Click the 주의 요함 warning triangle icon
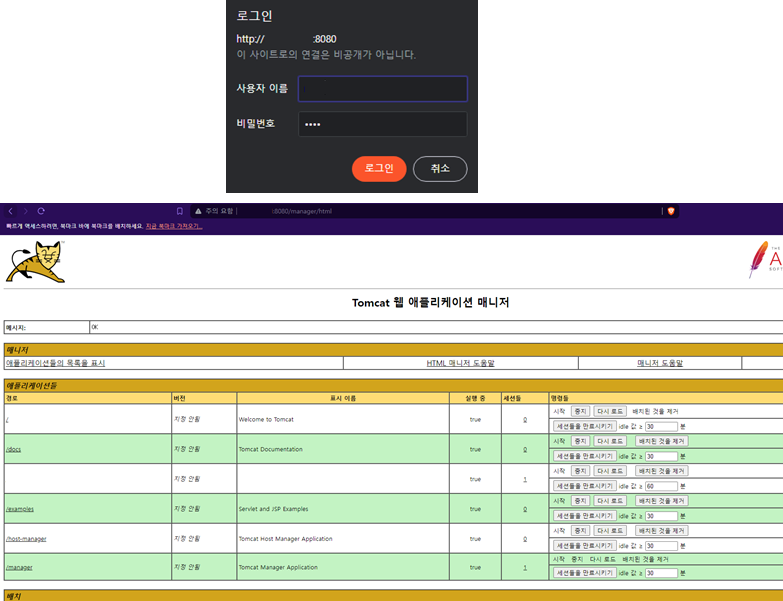The width and height of the screenshot is (783, 601). coord(198,211)
